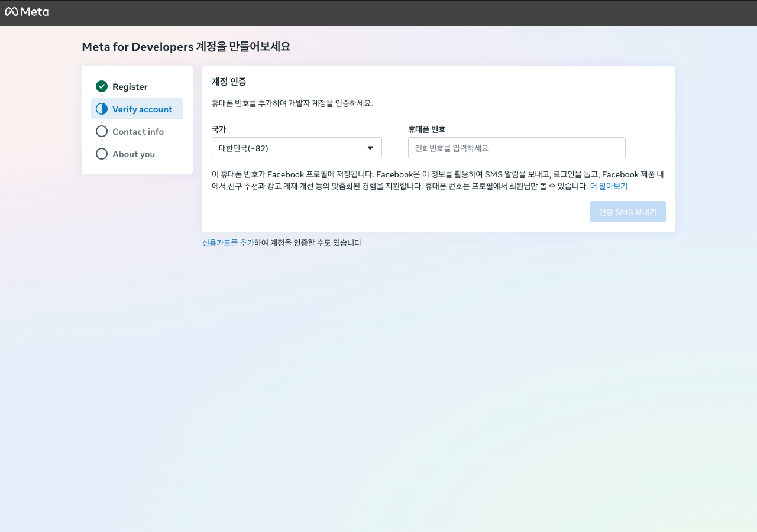Click the green Register checkmark icon
The width and height of the screenshot is (757, 532).
tap(102, 86)
